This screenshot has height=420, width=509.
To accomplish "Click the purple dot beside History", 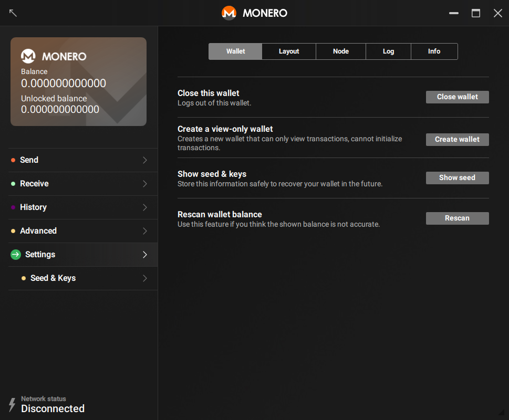I will click(13, 207).
